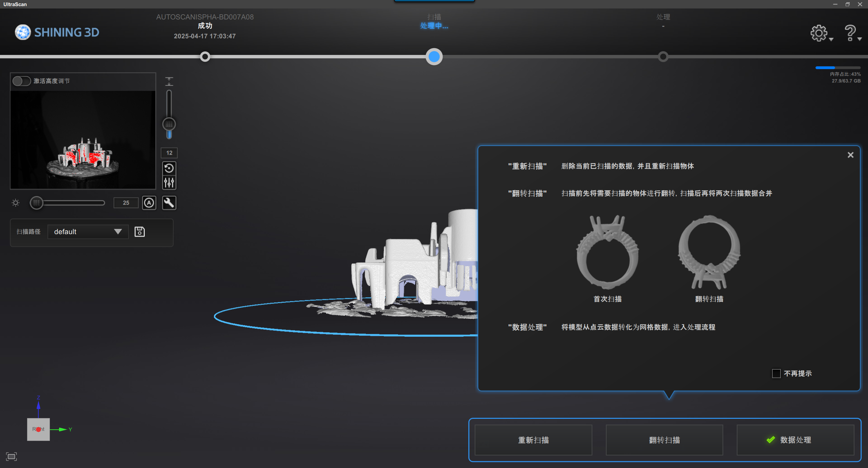
Task: Click the reset rotation icon below 12
Action: [169, 168]
